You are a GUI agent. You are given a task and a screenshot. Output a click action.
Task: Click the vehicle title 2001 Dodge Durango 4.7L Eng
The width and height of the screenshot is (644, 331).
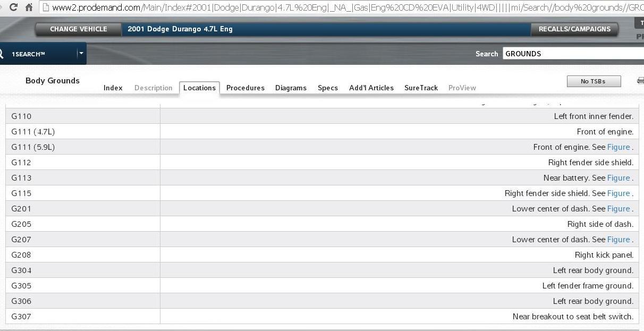180,29
